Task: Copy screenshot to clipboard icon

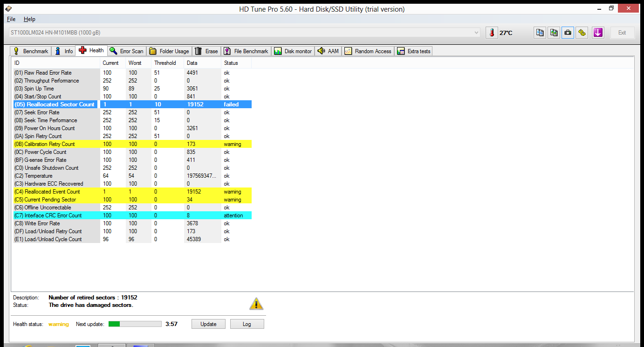Action: coord(554,33)
